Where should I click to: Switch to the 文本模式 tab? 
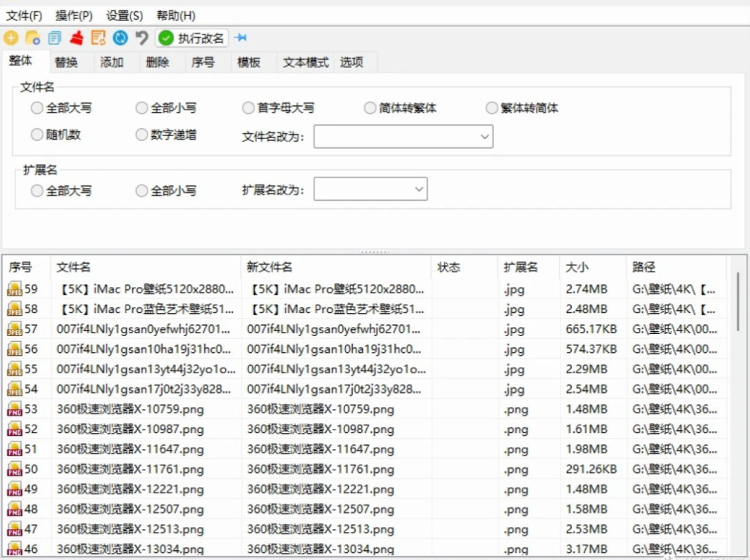click(305, 62)
